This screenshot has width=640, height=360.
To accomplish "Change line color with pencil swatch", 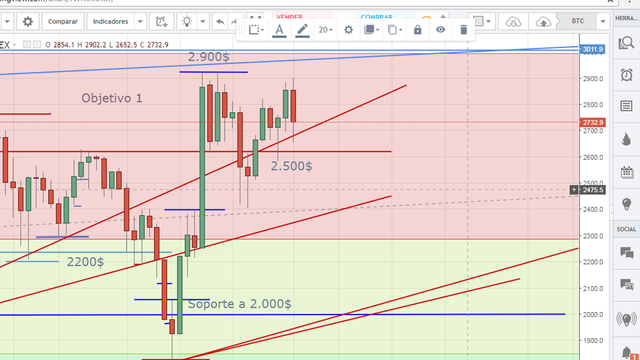I will (302, 30).
